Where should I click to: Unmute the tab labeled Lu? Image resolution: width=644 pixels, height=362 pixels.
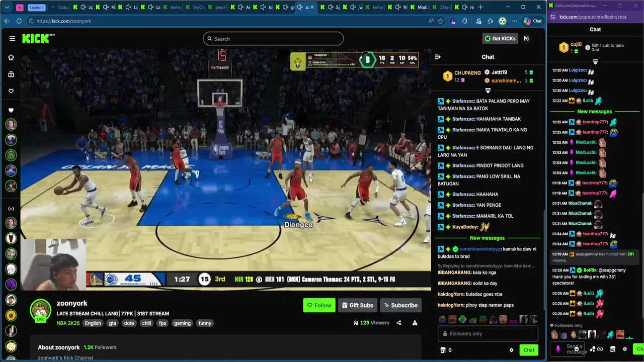pyautogui.click(x=128, y=7)
